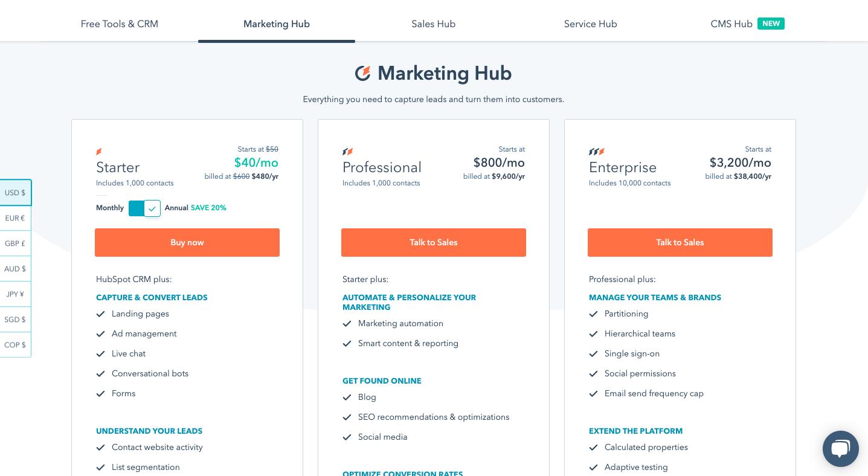Viewport: 868px width, 476px height.
Task: Click the checkmark beside Social media
Action: pyautogui.click(x=347, y=437)
